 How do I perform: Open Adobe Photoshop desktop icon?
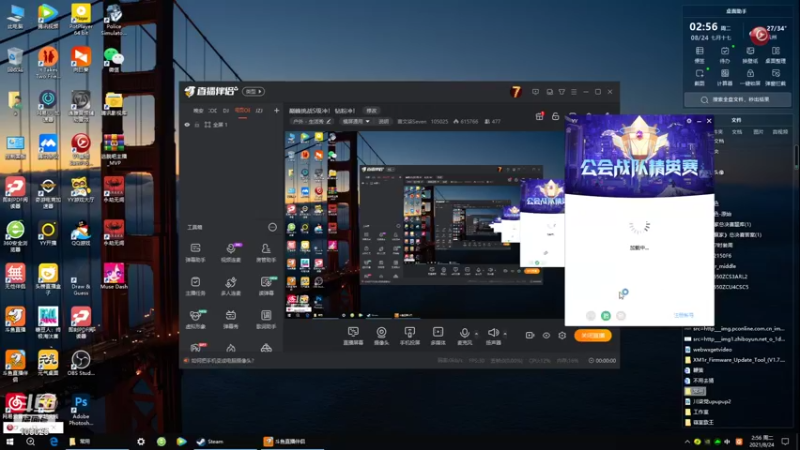pyautogui.click(x=81, y=410)
